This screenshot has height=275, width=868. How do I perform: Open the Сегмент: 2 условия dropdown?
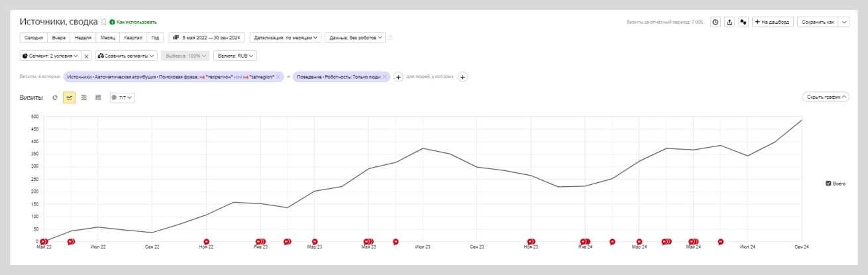pos(50,56)
